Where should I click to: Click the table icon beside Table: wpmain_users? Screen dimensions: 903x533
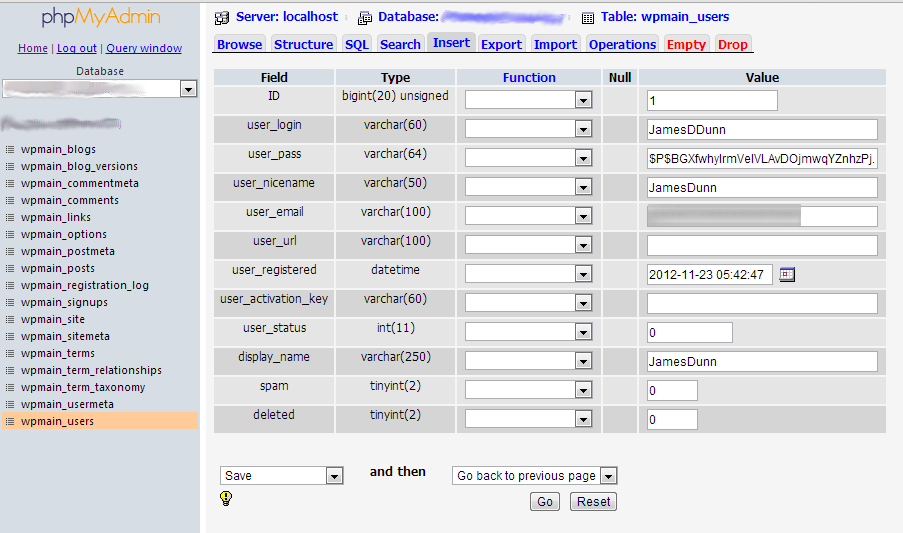click(x=587, y=18)
